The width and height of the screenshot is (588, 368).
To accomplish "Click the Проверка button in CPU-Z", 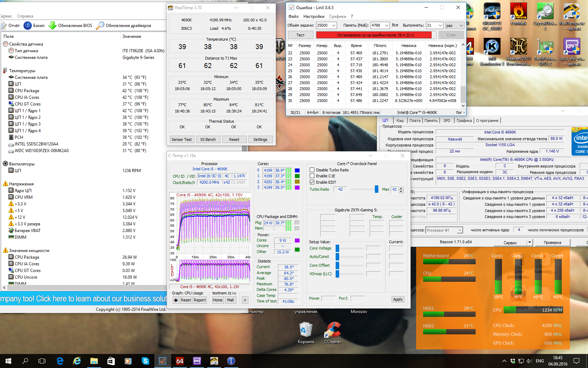I will point(553,243).
